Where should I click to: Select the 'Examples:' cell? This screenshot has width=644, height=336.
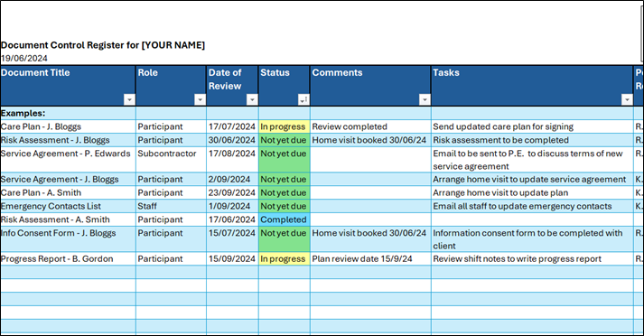68,113
